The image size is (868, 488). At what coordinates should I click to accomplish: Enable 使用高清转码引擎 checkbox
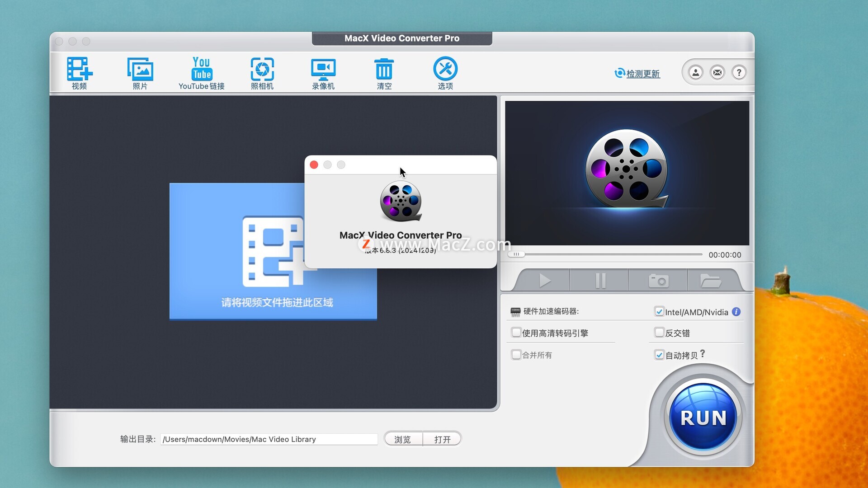pos(516,333)
